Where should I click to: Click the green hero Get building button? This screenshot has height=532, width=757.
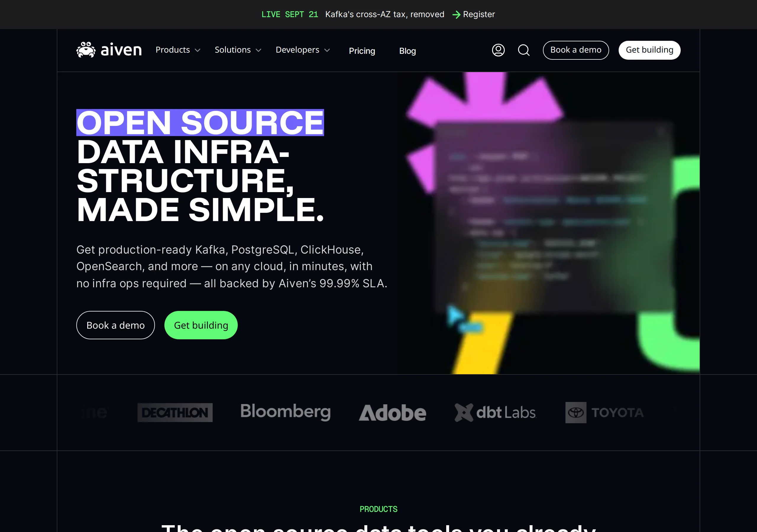[201, 325]
